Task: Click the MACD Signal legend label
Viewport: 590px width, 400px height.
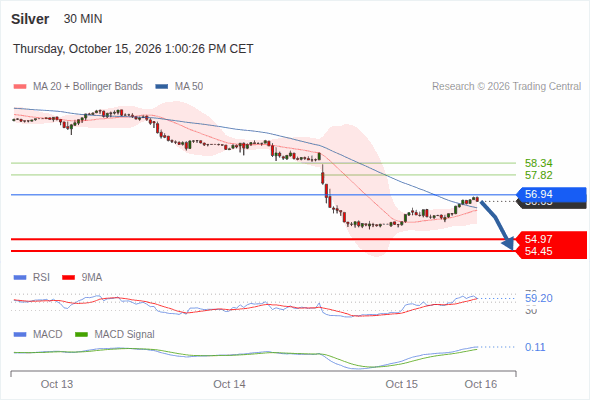Action: [125, 335]
